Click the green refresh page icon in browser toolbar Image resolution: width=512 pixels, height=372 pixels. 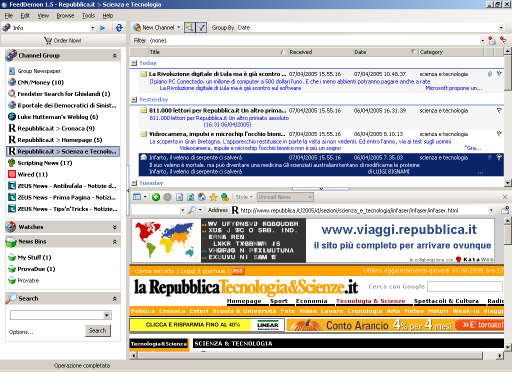tap(190, 197)
